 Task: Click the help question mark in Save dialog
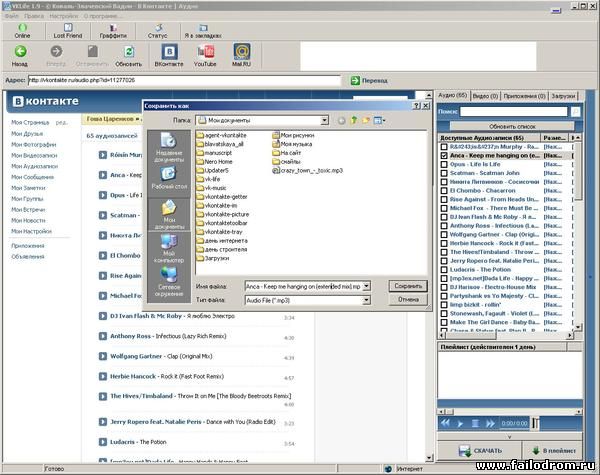pos(417,106)
